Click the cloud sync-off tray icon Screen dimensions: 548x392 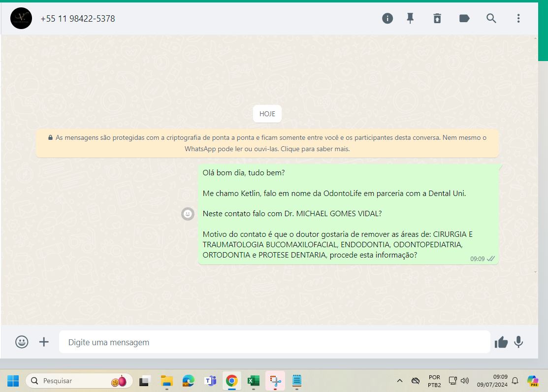415,381
